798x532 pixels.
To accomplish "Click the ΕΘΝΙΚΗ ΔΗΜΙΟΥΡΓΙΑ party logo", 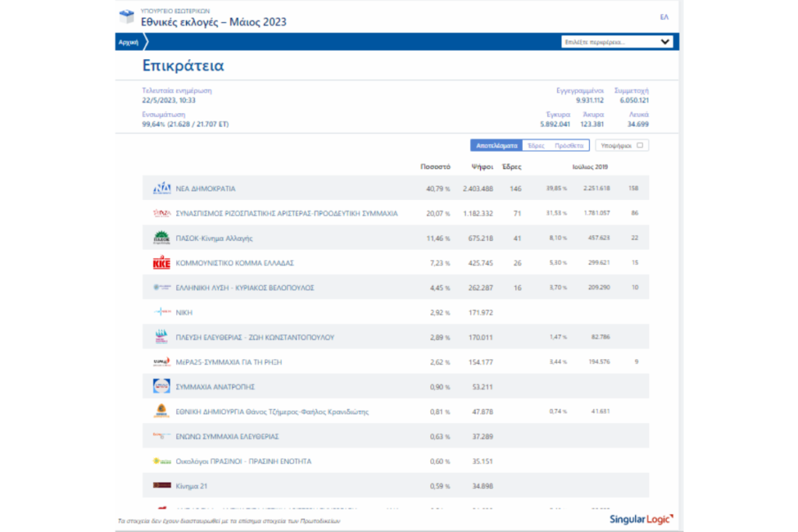I will [161, 411].
